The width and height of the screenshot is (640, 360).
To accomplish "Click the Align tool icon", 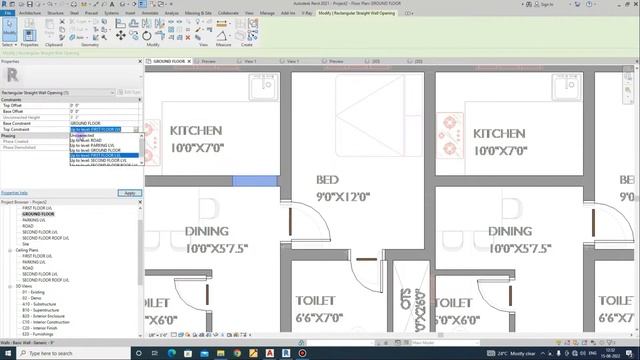I will coord(120,23).
